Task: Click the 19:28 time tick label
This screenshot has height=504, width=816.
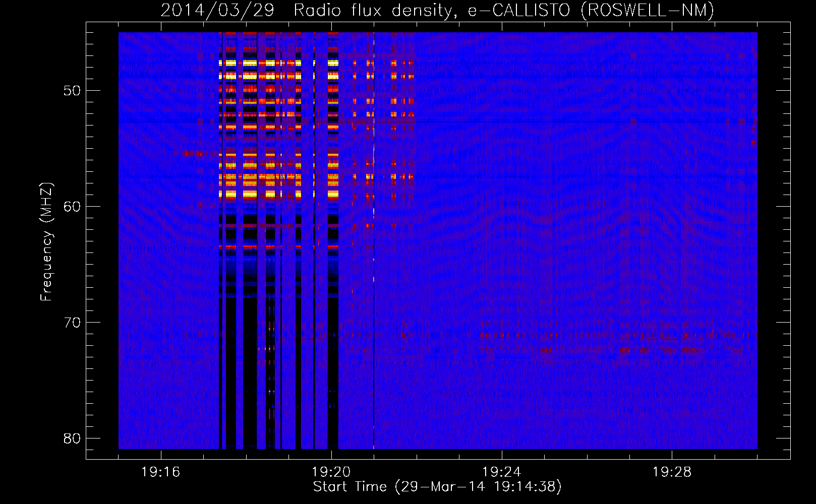Action: point(672,472)
